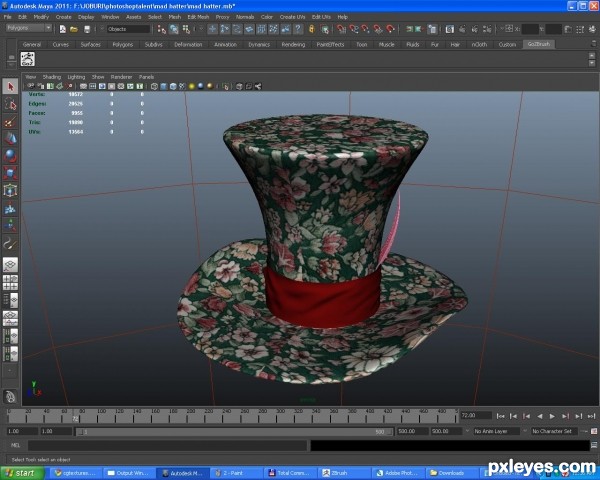The image size is (600, 480).
Task: Click the shelf scroll up arrow
Action: click(x=592, y=56)
